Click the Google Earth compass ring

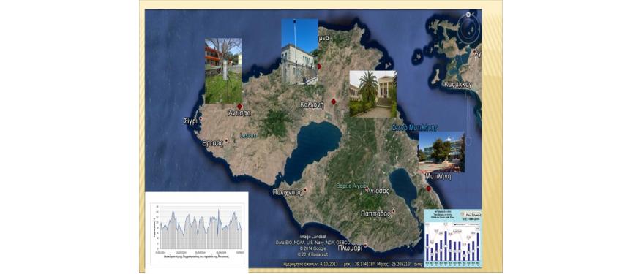[x=468, y=26]
